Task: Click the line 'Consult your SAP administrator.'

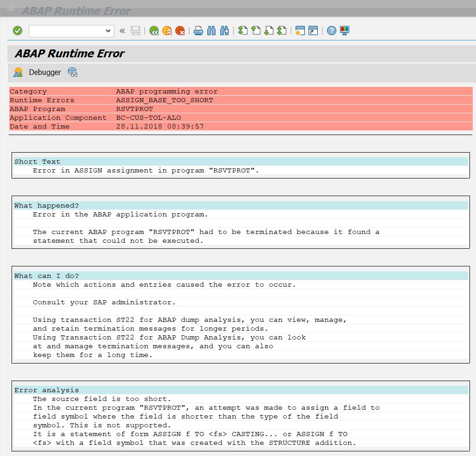Action: 104,302
